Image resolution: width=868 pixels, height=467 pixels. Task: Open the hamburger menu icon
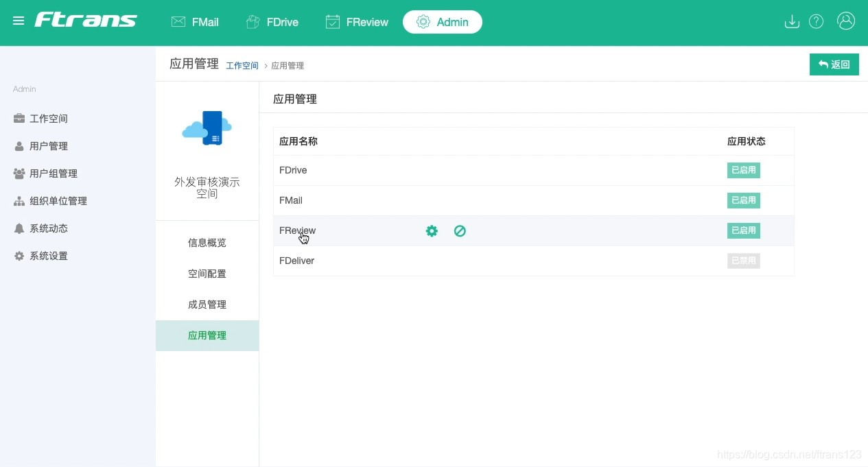pyautogui.click(x=19, y=21)
